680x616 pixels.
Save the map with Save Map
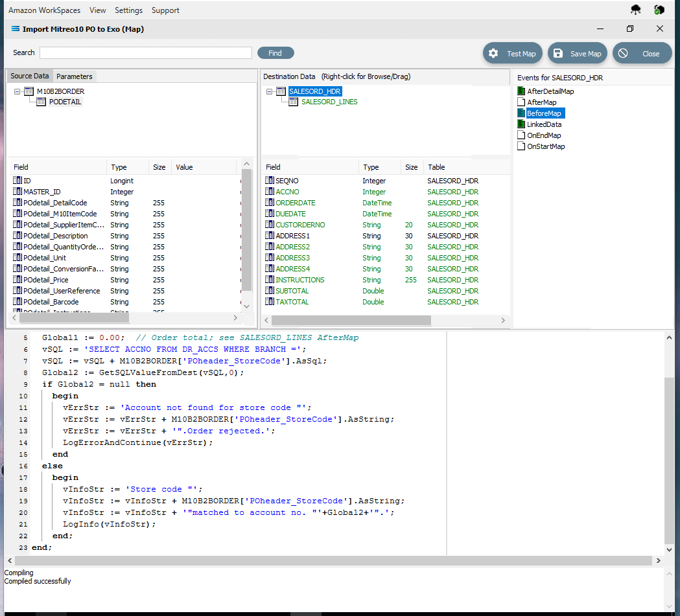[x=577, y=53]
